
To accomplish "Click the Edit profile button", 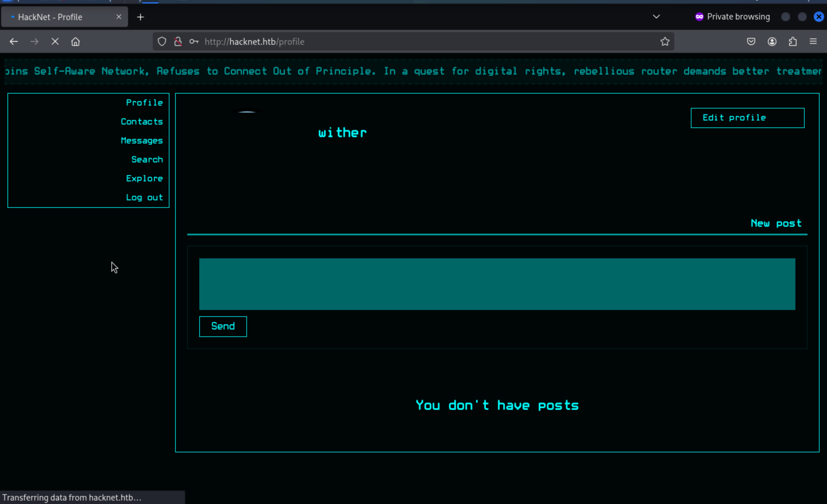I will (747, 118).
